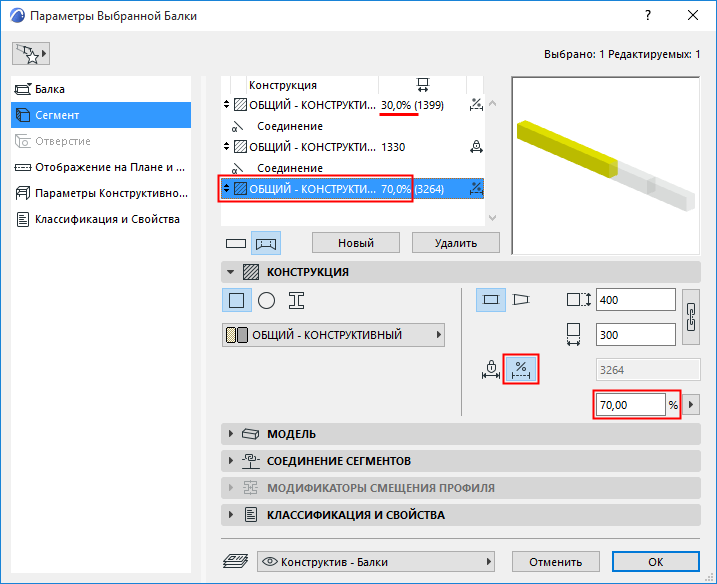Click the Отменить button

coord(556,562)
